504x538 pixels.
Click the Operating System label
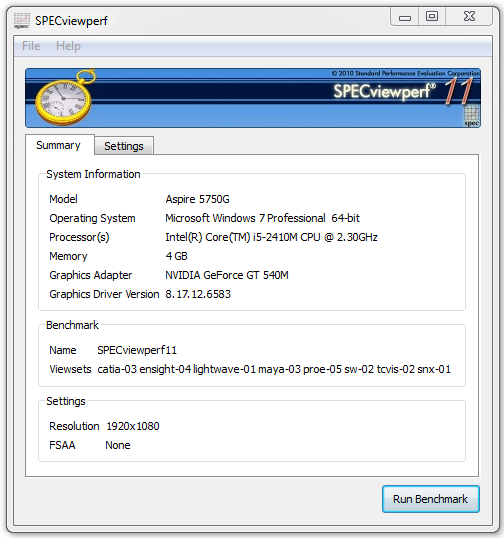point(92,218)
